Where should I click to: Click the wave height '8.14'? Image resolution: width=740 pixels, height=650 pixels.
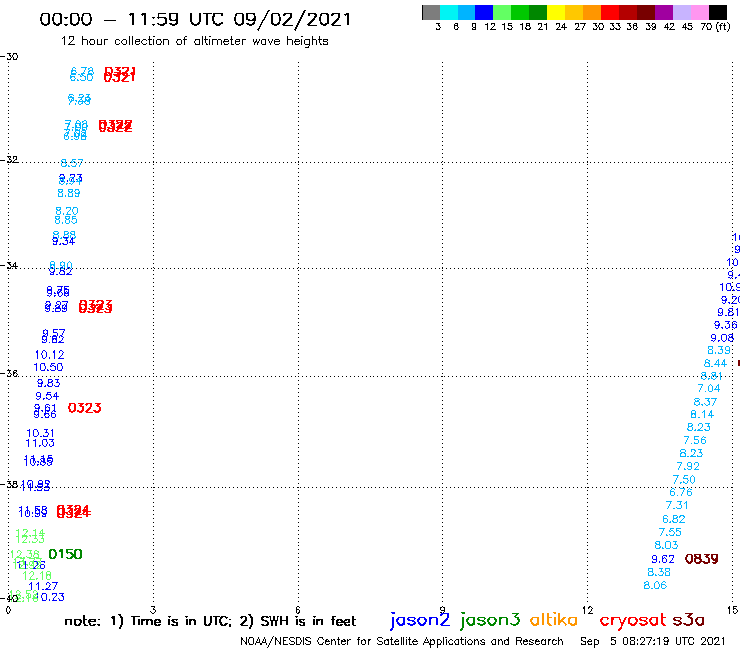[702, 414]
